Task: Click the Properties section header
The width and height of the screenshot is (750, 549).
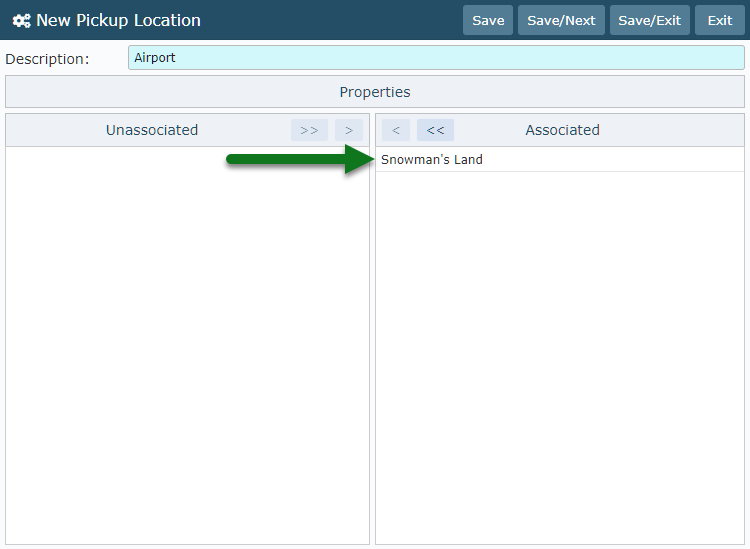Action: coord(375,92)
